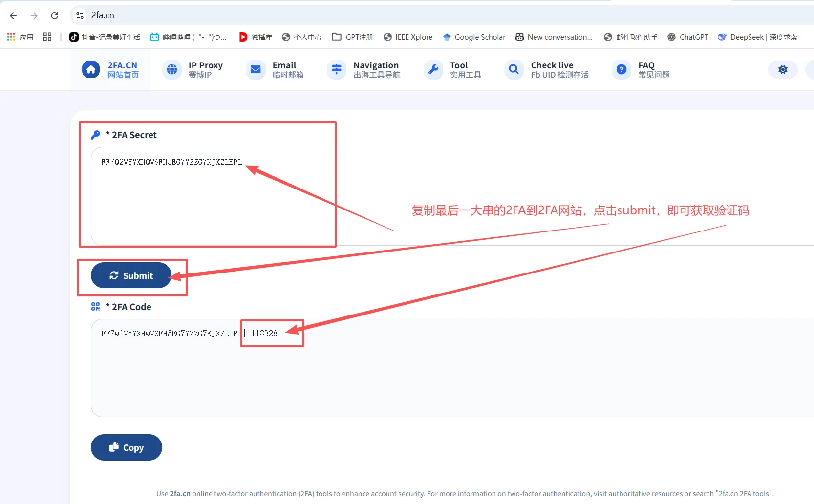Focus the 2fa.cn address bar URL

point(103,15)
